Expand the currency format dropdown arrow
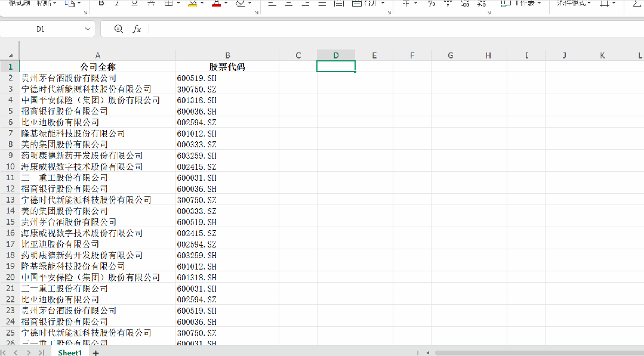644x356 pixels. point(415,4)
